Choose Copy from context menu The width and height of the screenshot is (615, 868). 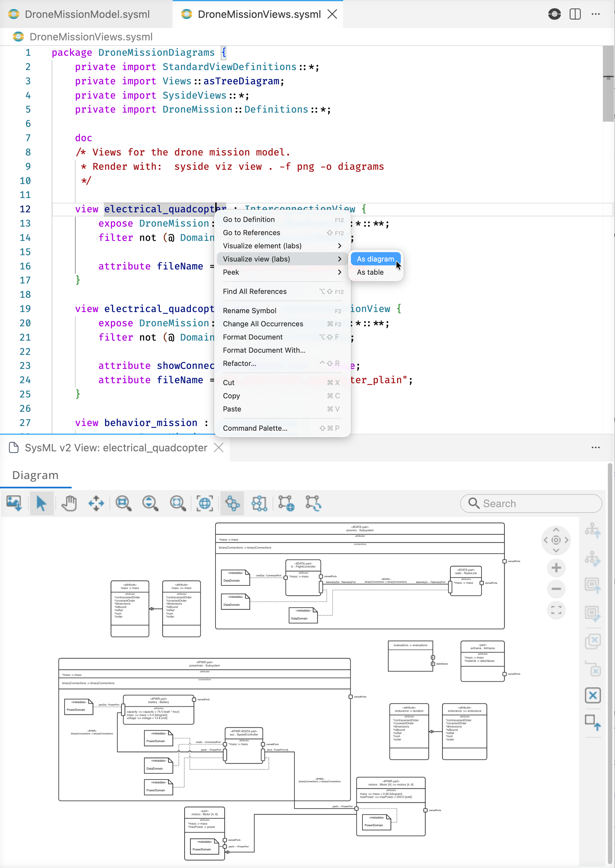click(x=283, y=396)
